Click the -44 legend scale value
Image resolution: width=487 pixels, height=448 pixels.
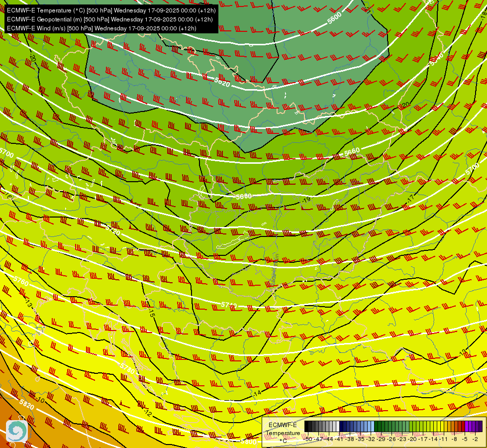[329, 439]
